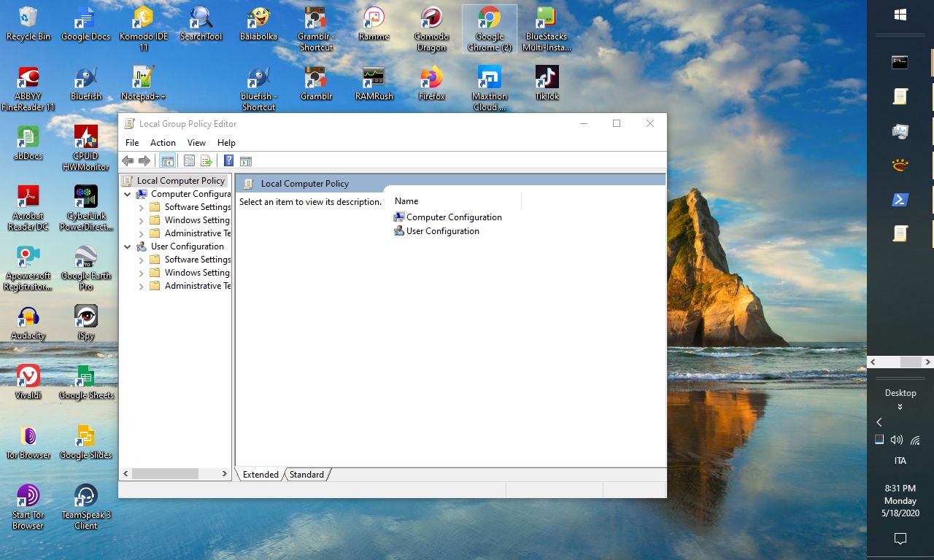Select the BlueStacks Multi-Instance desktop icon
The height and width of the screenshot is (560, 934).
coord(547,29)
